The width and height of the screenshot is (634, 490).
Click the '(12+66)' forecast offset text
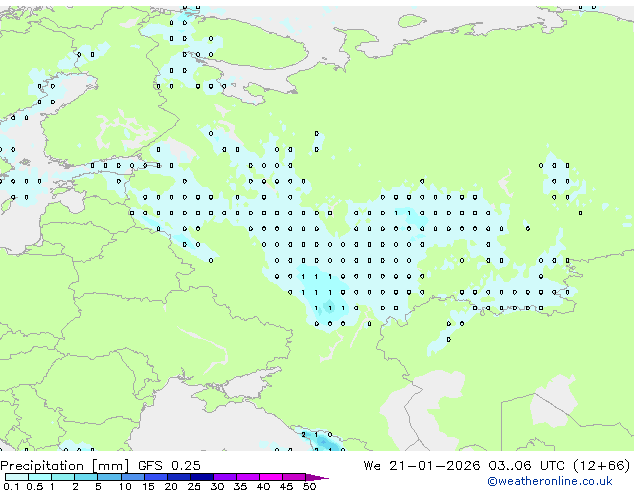pyautogui.click(x=602, y=466)
